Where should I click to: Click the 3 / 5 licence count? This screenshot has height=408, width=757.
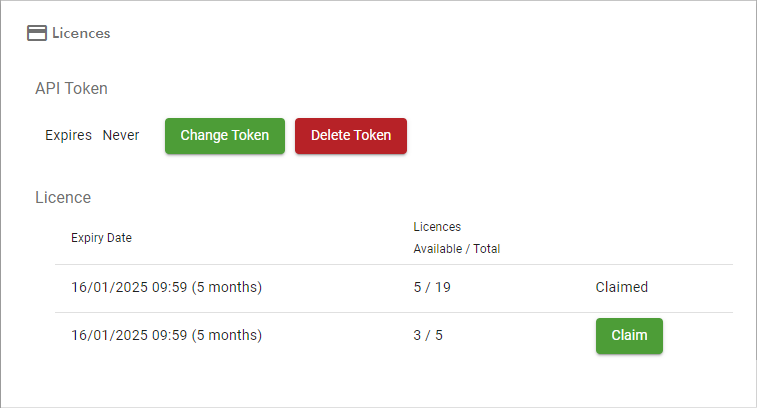point(428,336)
